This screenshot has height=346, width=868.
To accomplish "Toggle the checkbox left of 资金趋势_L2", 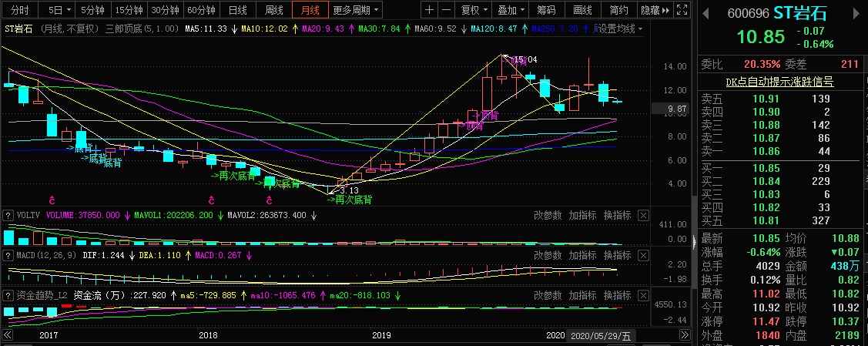I will click(x=7, y=295).
